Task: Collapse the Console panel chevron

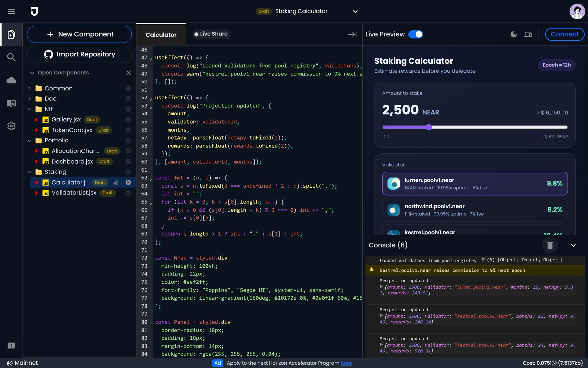Action: click(573, 245)
